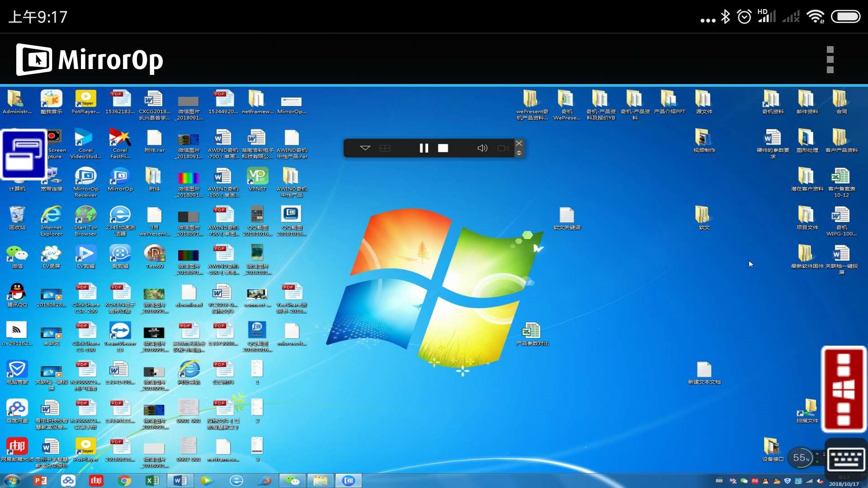Image resolution: width=868 pixels, height=488 pixels.
Task: Open WeChat from the Windows taskbar
Action: 292,480
